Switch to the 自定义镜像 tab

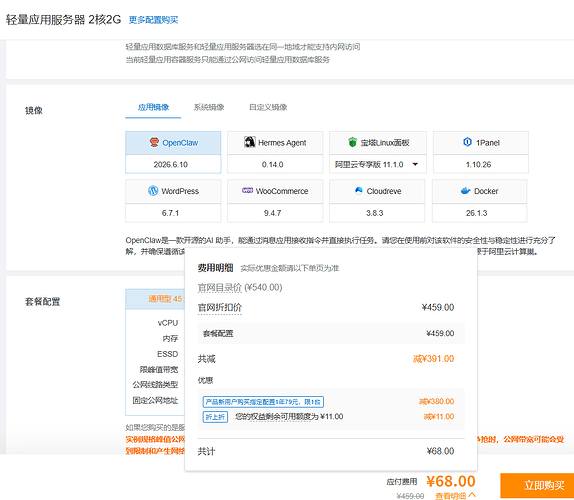point(268,107)
